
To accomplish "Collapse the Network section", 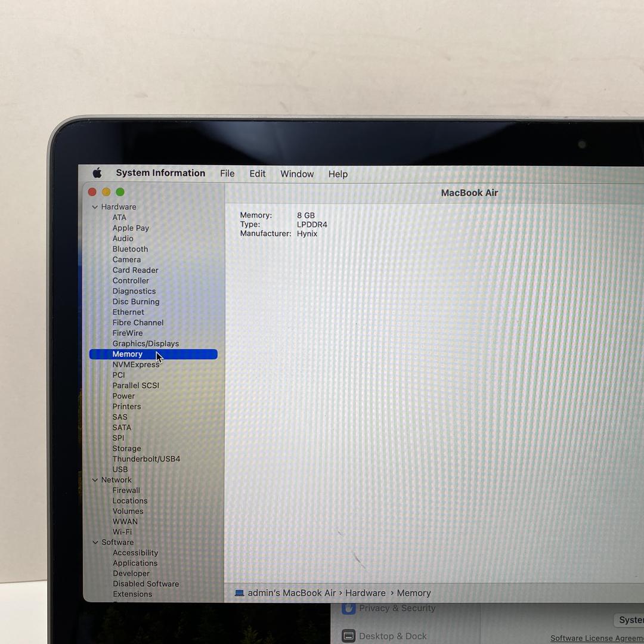I will pos(95,479).
